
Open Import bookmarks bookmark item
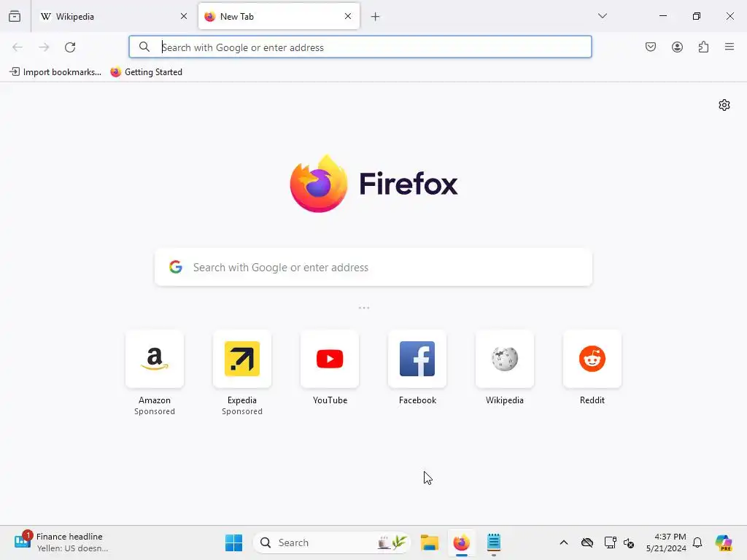(55, 72)
